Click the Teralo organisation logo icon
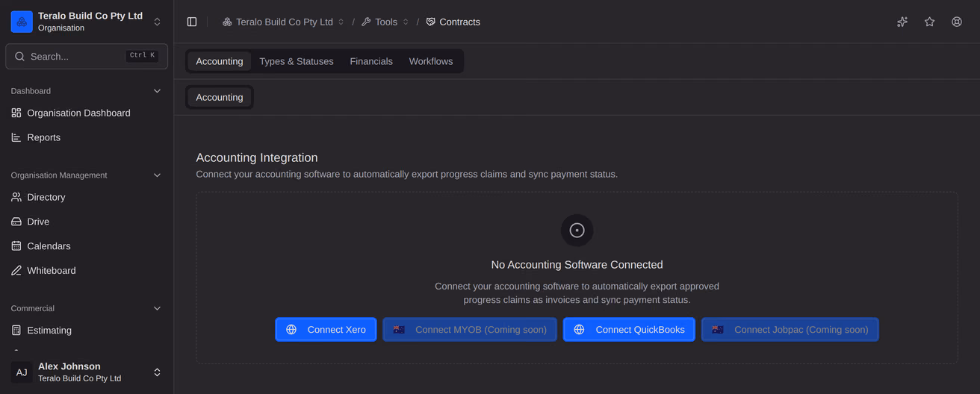The width and height of the screenshot is (980, 394). (x=22, y=22)
